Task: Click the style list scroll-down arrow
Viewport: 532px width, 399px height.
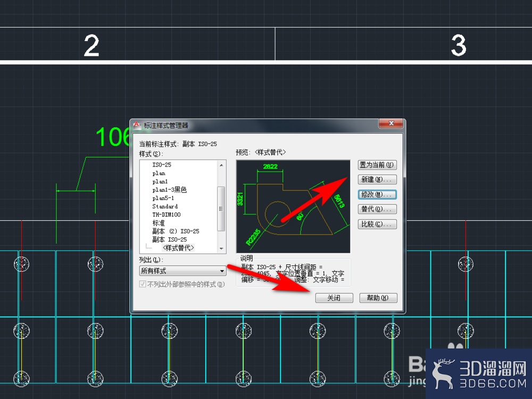Action: click(221, 248)
